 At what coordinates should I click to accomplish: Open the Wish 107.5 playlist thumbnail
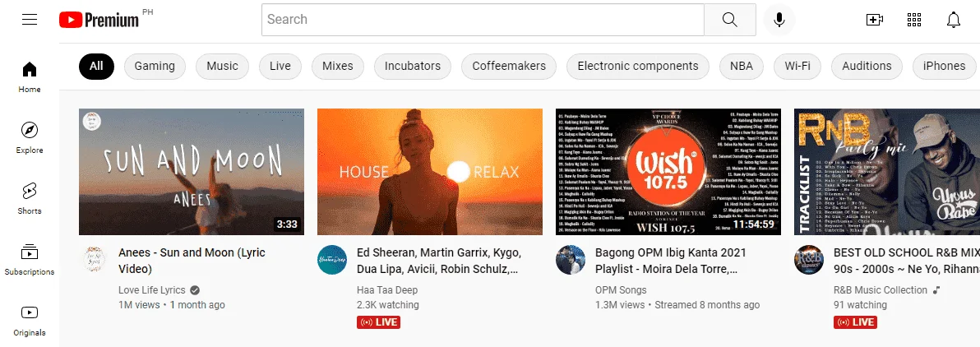(x=668, y=171)
